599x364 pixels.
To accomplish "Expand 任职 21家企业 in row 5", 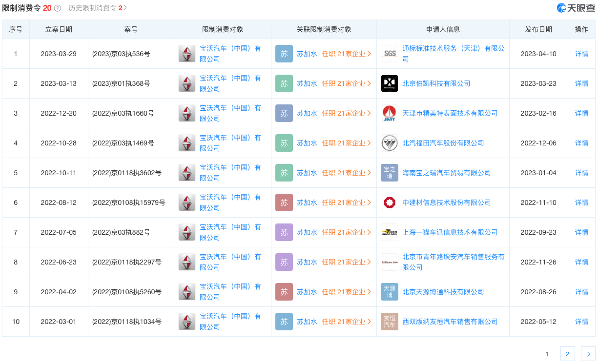I will pos(347,173).
